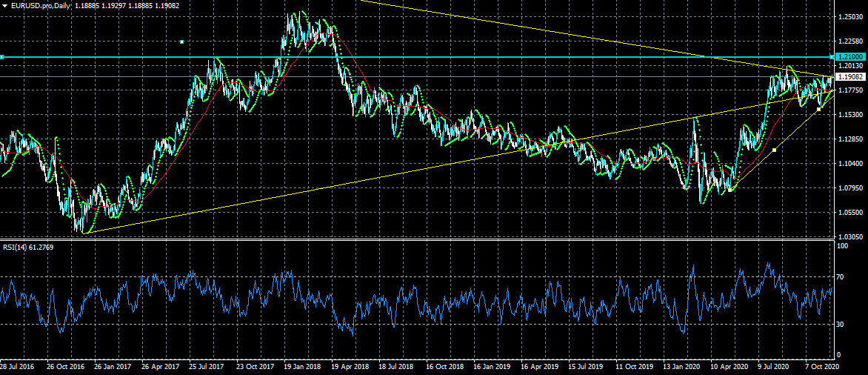Click the triangle arrow beside EURUSD.pro,Daily
The image size is (868, 375).
click(x=4, y=5)
